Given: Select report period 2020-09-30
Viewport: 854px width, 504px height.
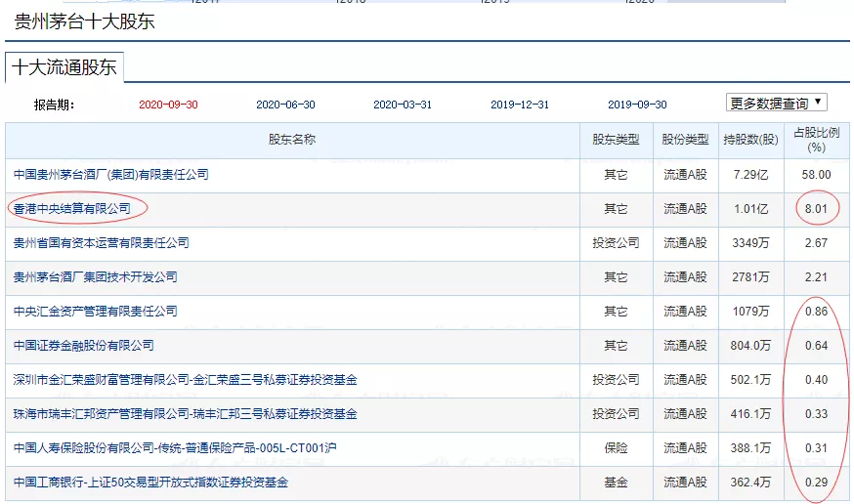Looking at the screenshot, I should click(168, 105).
